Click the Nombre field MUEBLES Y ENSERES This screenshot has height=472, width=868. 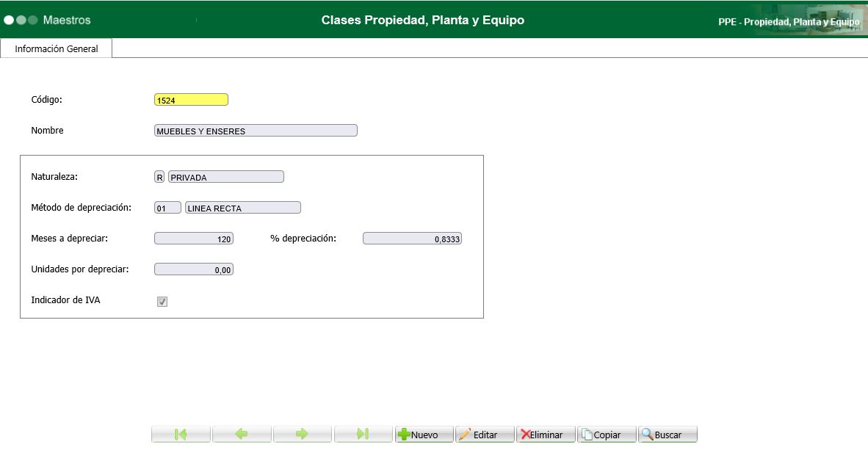(x=256, y=131)
